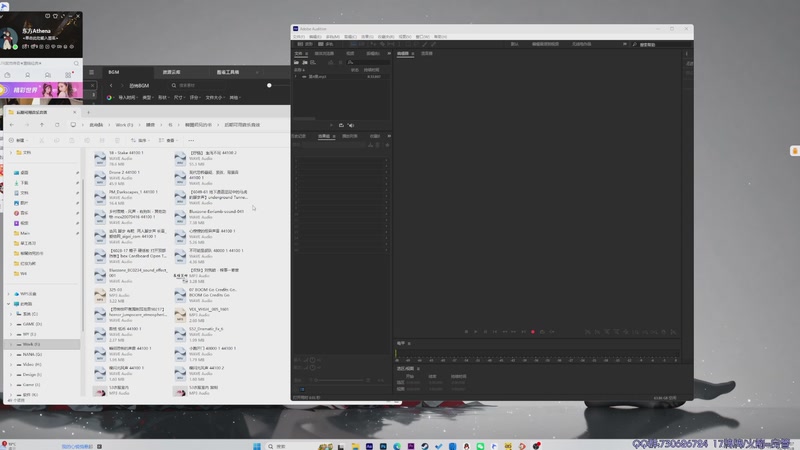Click the red Record button in Audition
The height and width of the screenshot is (450, 800).
(x=533, y=332)
